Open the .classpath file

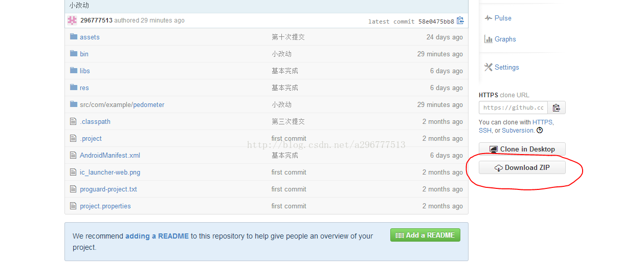click(x=95, y=121)
